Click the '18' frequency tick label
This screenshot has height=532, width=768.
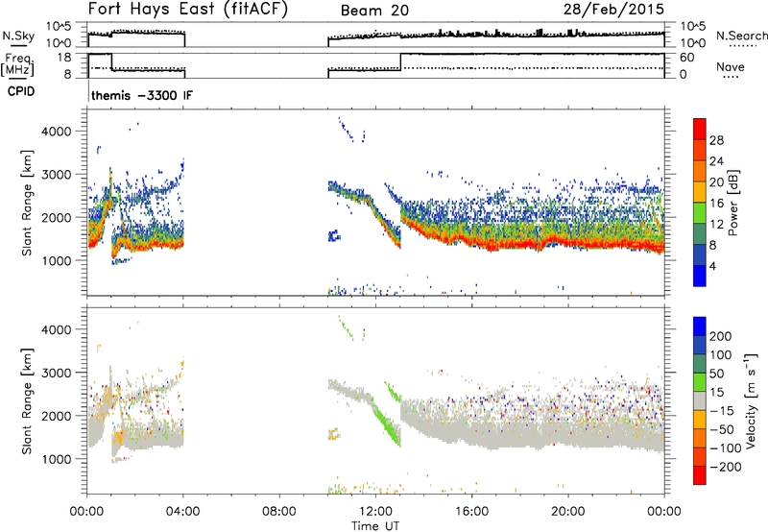[x=64, y=58]
